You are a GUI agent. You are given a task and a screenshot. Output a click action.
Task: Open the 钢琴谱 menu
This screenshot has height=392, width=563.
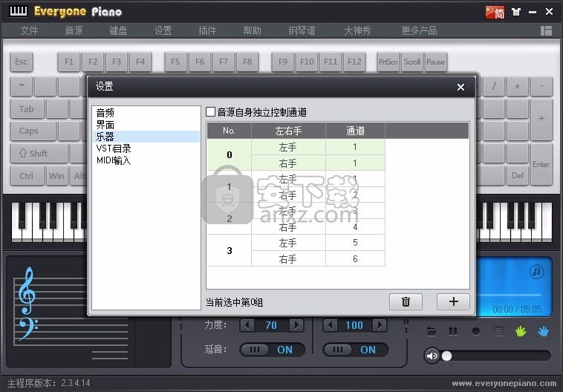(302, 30)
